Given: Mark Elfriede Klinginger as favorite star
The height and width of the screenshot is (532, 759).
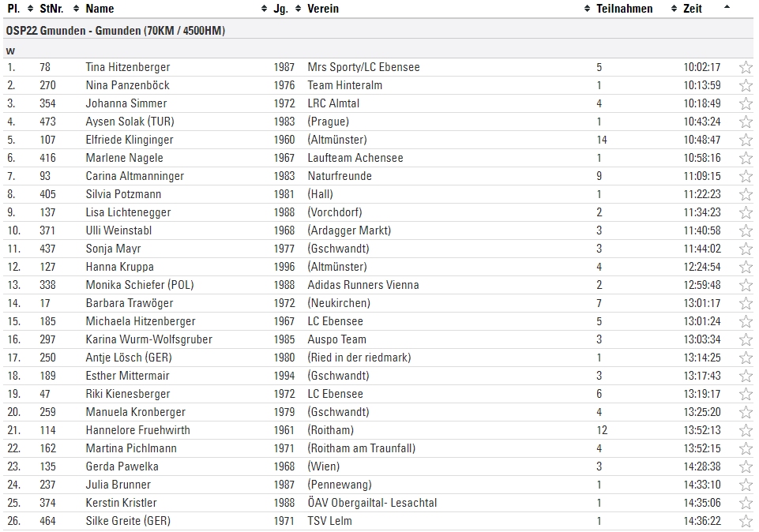Looking at the screenshot, I should [x=746, y=140].
